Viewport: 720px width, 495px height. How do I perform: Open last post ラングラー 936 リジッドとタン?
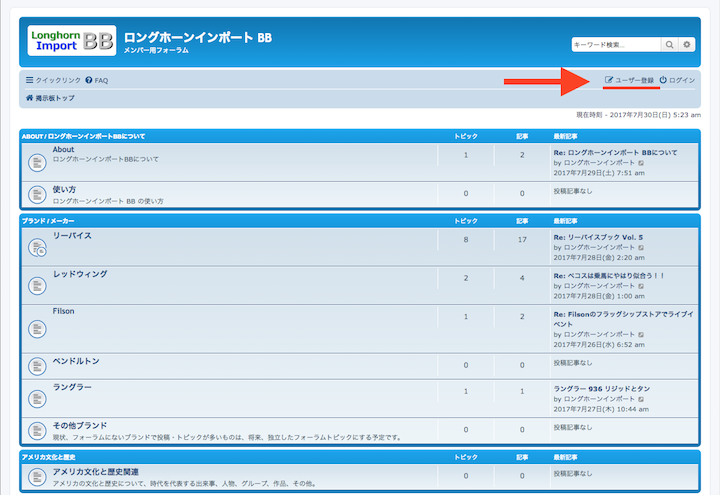click(x=602, y=388)
